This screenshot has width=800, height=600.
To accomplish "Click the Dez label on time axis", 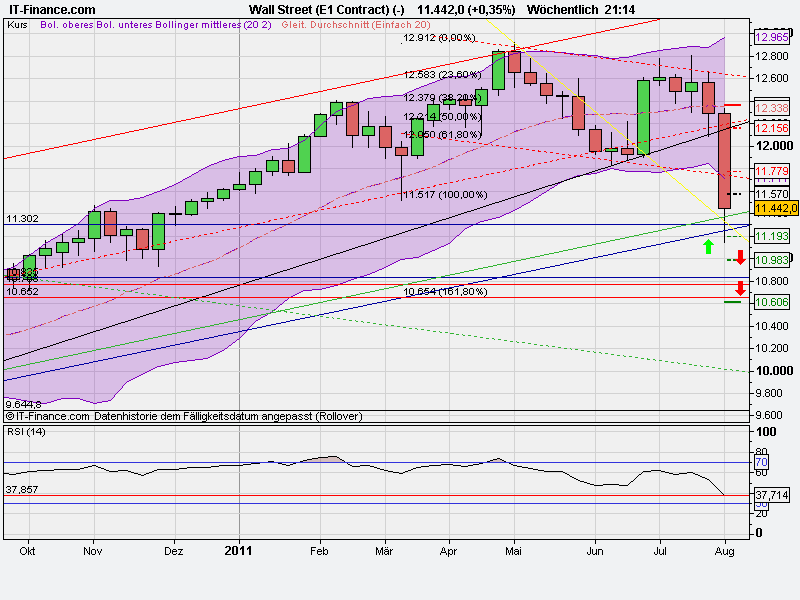I will pyautogui.click(x=173, y=552).
